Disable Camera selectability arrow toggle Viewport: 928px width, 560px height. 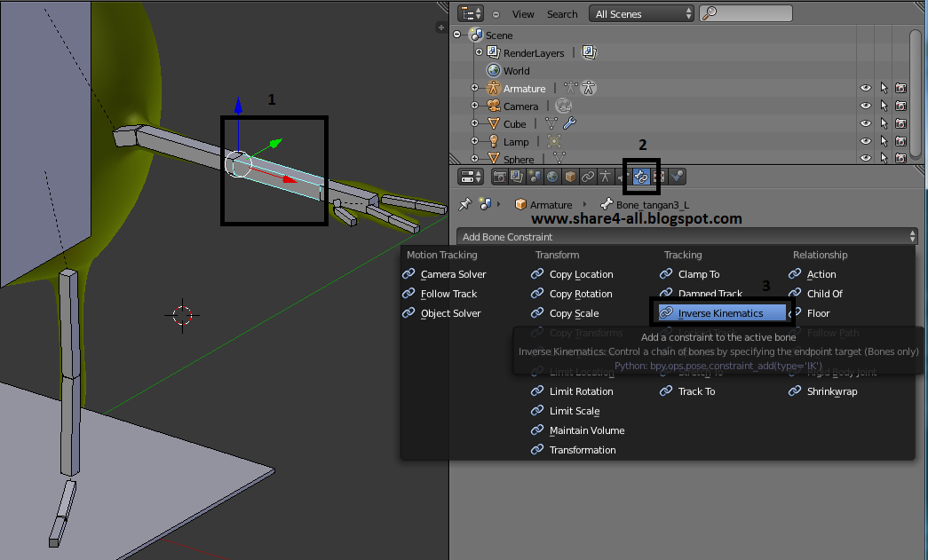point(884,106)
